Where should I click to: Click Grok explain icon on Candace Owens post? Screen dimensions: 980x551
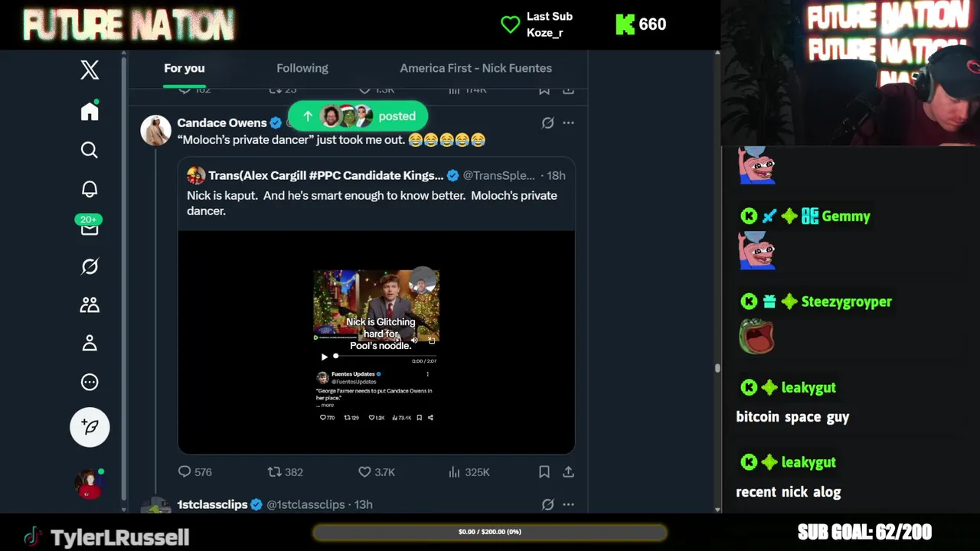click(x=547, y=122)
